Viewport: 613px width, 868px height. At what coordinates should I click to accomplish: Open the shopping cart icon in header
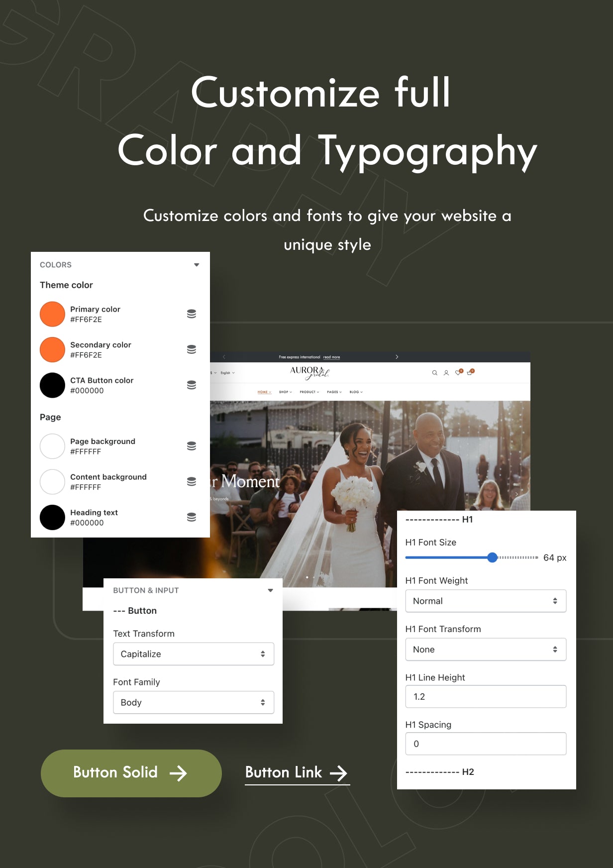(470, 372)
